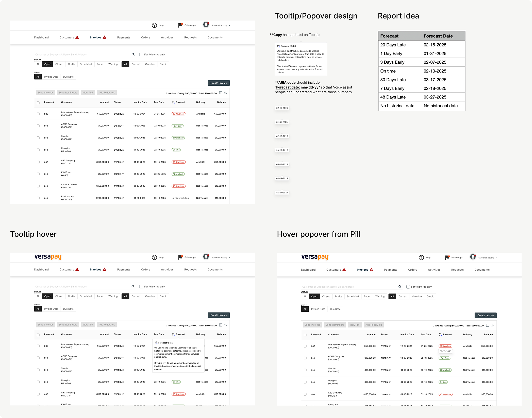Click the Help question-mark icon in the top mockup

(154, 25)
